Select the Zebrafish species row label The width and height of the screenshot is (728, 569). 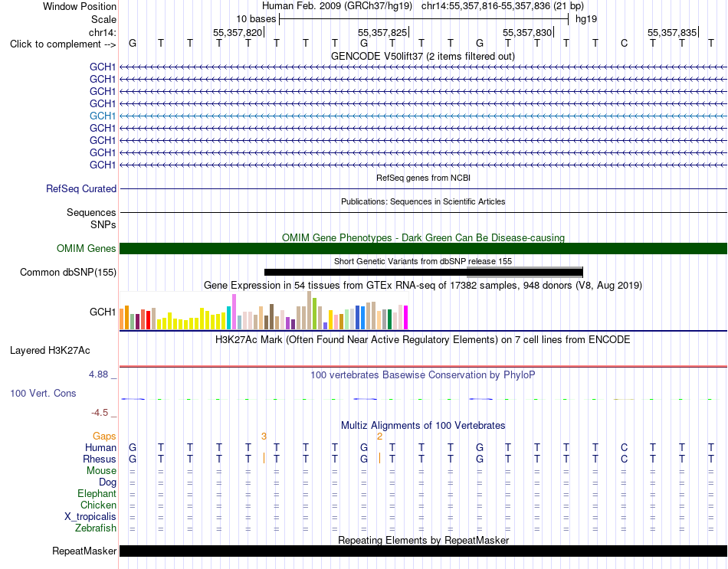(x=96, y=528)
